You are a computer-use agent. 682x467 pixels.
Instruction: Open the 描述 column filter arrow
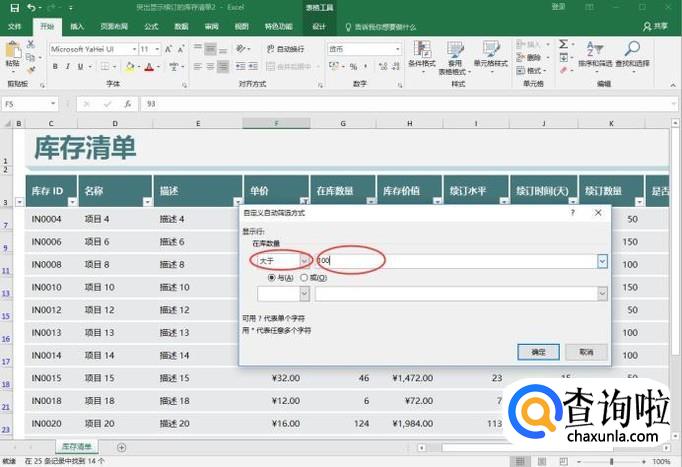point(238,202)
